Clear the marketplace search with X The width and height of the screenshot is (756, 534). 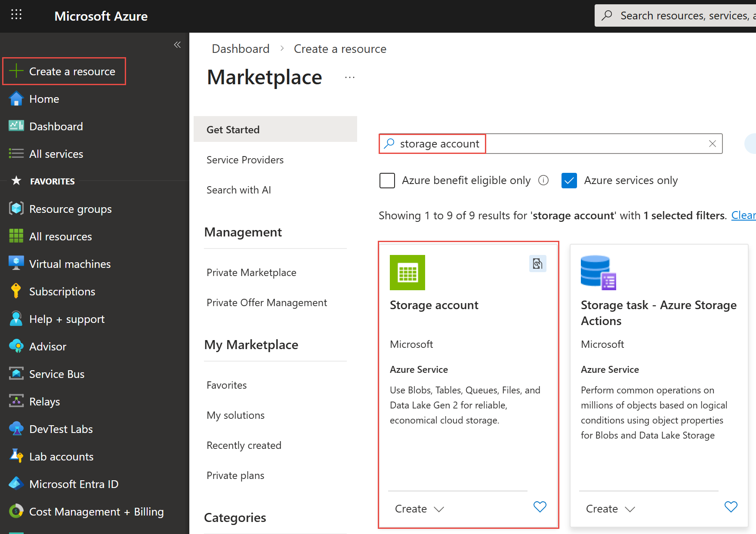pyautogui.click(x=712, y=144)
